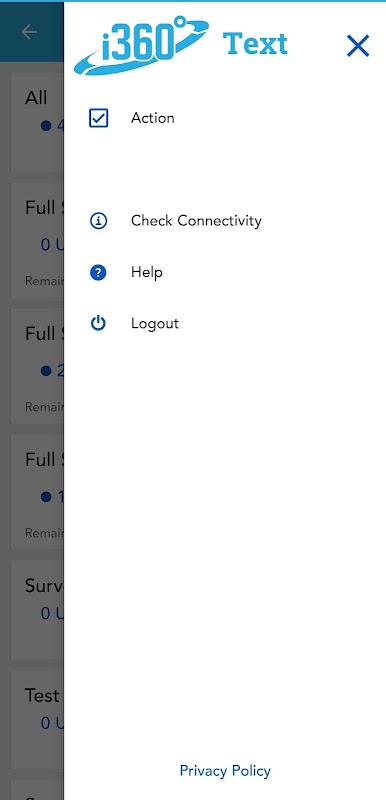
Task: Tap the back arrow in the dimmed header
Action: point(29,32)
